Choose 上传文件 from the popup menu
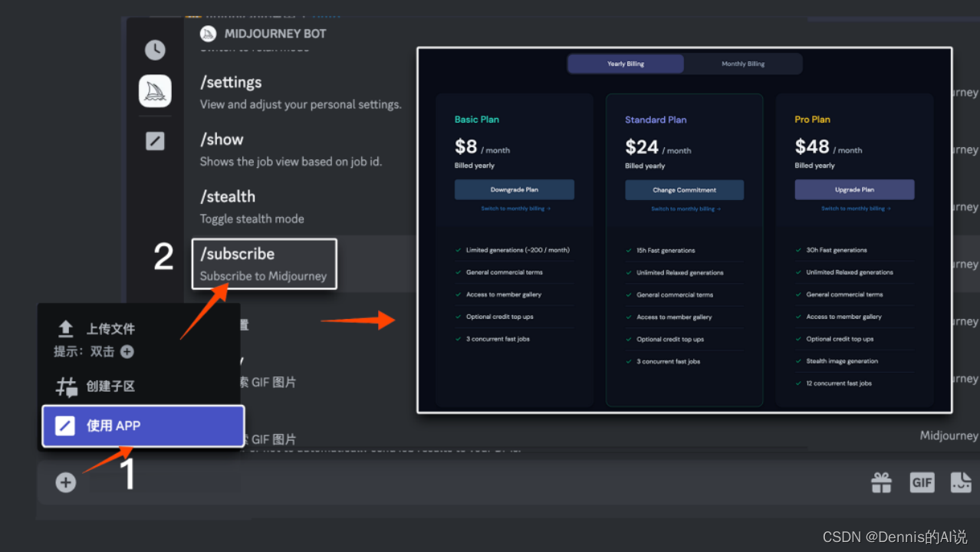The height and width of the screenshot is (552, 980). [x=110, y=329]
